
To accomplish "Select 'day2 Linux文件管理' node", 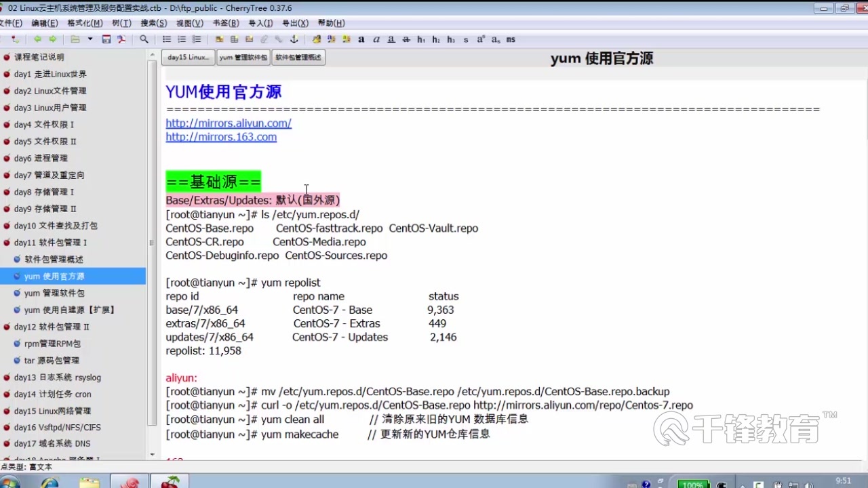I will point(50,91).
